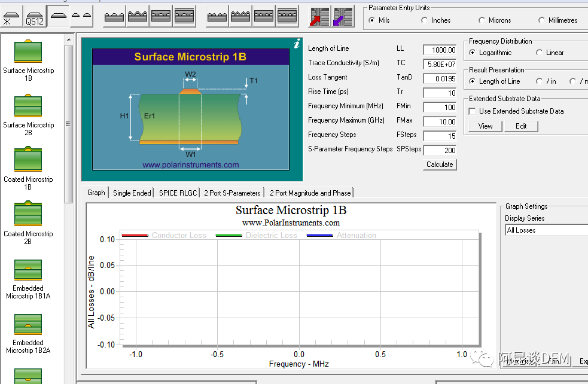Pick Coated Microstrip 1B structure
The width and height of the screenshot is (588, 384).
click(28, 161)
